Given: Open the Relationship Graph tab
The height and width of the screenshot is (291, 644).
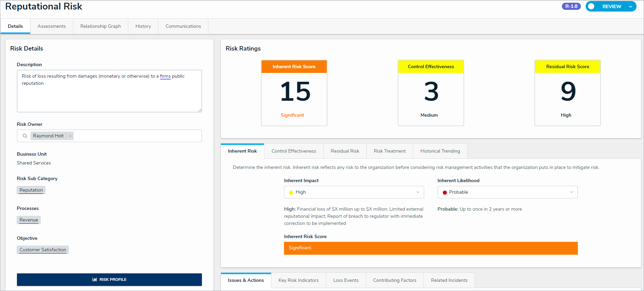Looking at the screenshot, I should click(100, 26).
